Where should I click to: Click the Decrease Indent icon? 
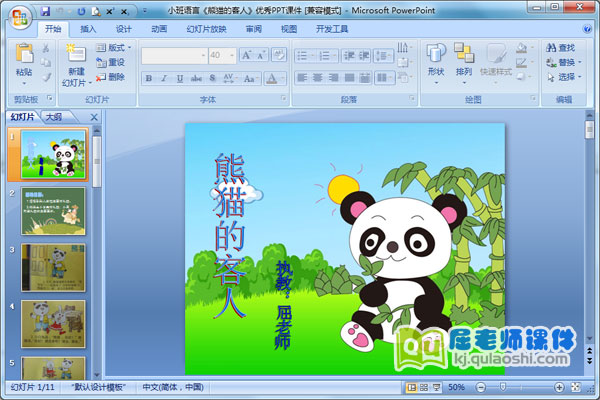point(349,56)
